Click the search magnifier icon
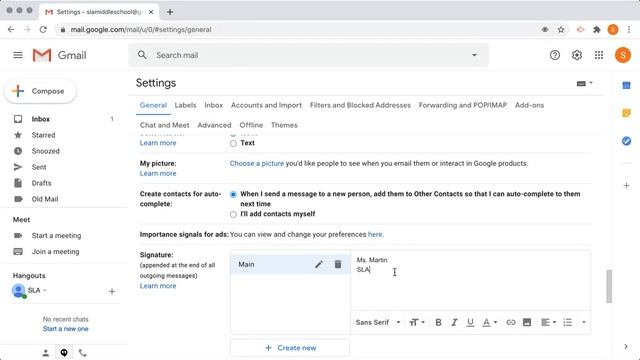This screenshot has height=360, width=640. [x=142, y=55]
